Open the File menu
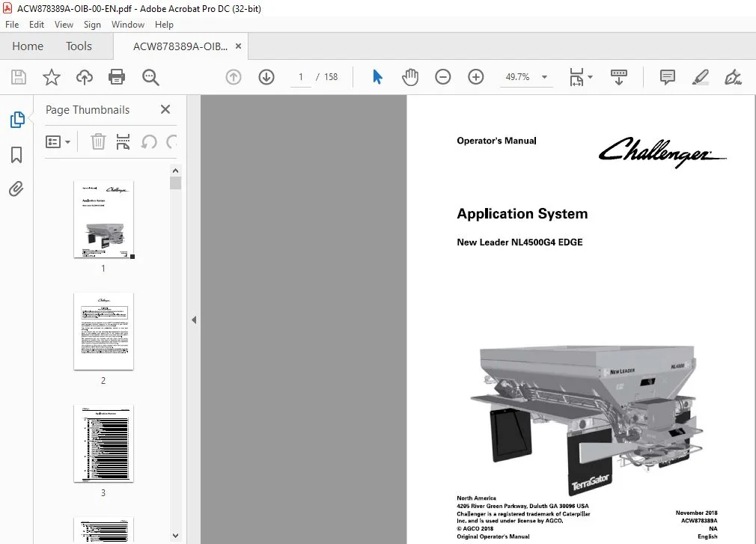The width and height of the screenshot is (756, 544). pyautogui.click(x=12, y=25)
